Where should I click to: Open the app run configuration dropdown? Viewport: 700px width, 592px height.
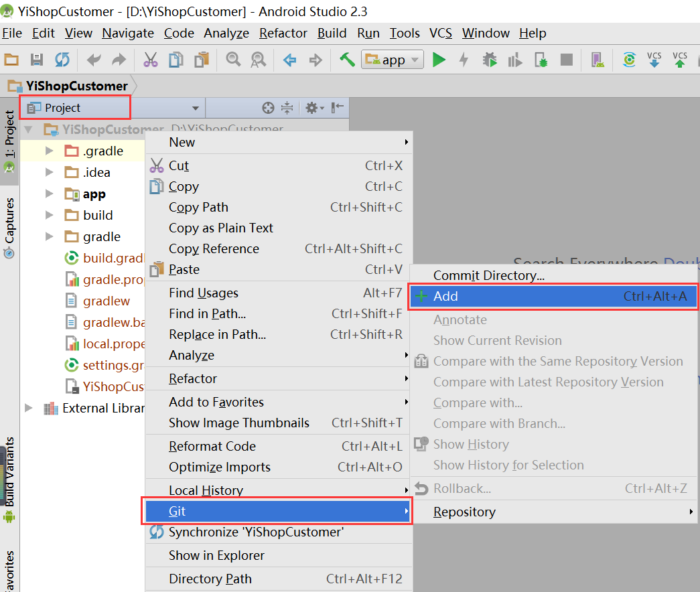[393, 60]
